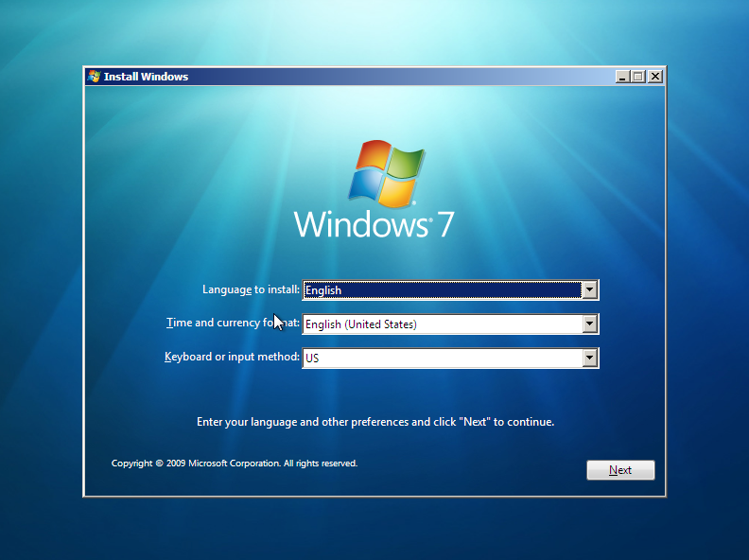The width and height of the screenshot is (749, 560).
Task: Click the Time and currency format label
Action: (x=233, y=323)
